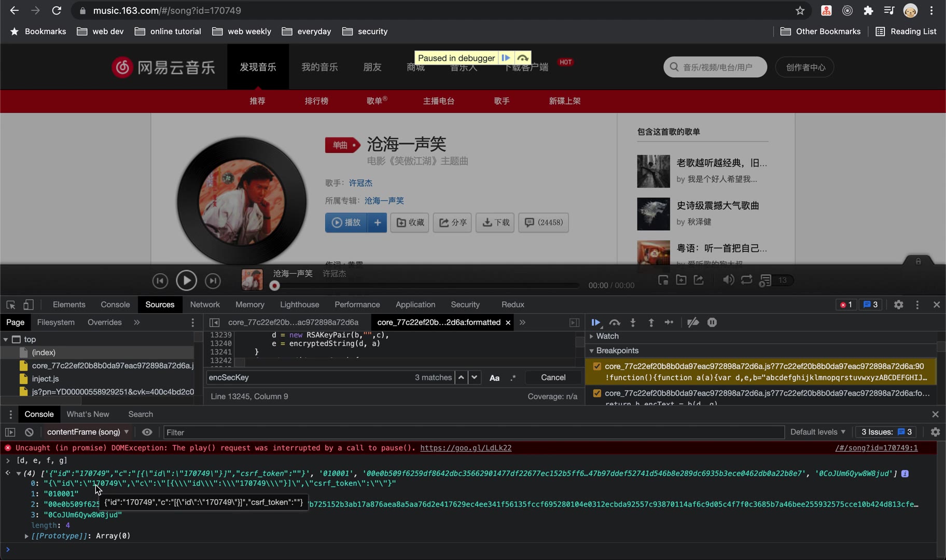
Task: Resume script execution in debugger overlay
Action: 506,58
